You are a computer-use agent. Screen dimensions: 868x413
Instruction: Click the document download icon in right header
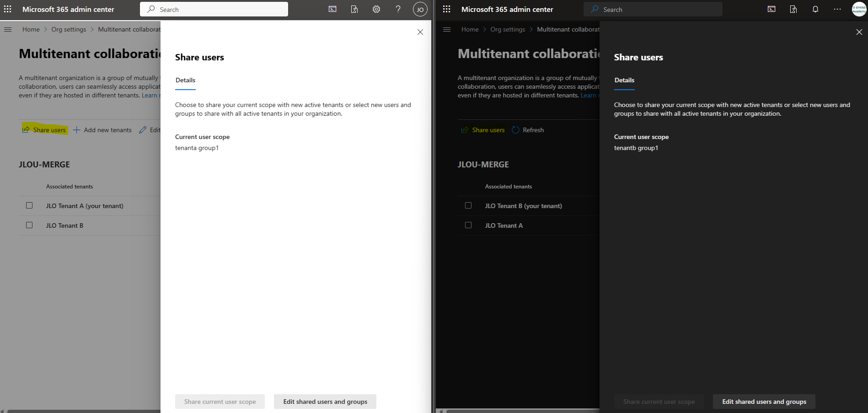[x=793, y=9]
